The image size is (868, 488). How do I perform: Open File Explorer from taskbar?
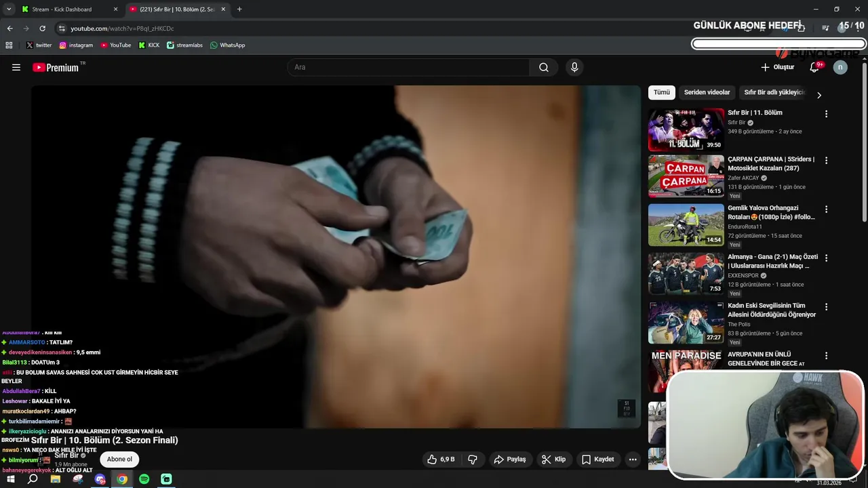click(x=56, y=479)
